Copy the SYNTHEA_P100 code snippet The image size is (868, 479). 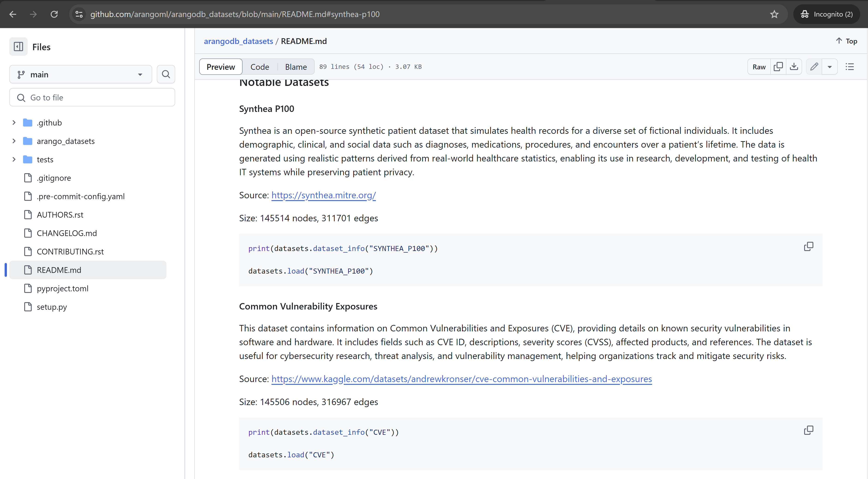click(x=808, y=246)
